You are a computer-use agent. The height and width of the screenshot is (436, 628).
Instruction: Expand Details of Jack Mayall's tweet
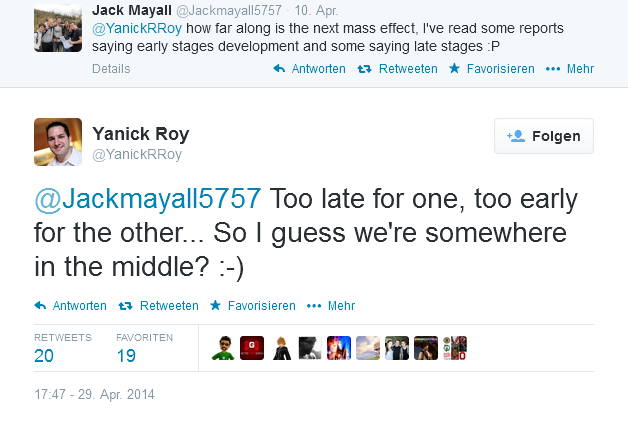click(111, 69)
